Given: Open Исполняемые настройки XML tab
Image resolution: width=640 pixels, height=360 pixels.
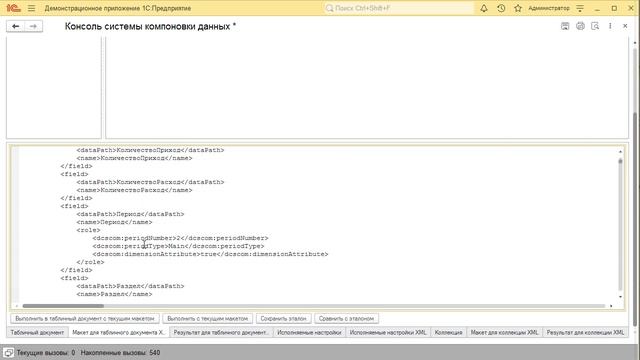Looking at the screenshot, I should (388, 333).
